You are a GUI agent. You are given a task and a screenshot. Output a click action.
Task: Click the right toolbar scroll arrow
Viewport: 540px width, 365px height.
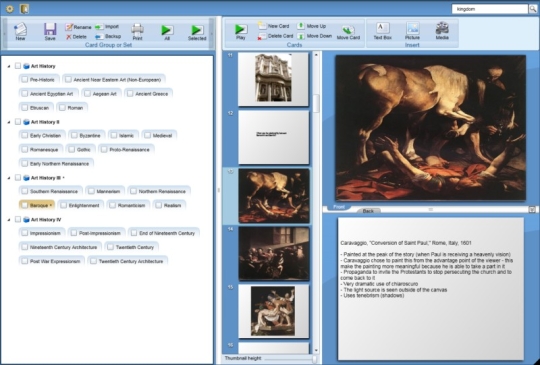(x=212, y=33)
